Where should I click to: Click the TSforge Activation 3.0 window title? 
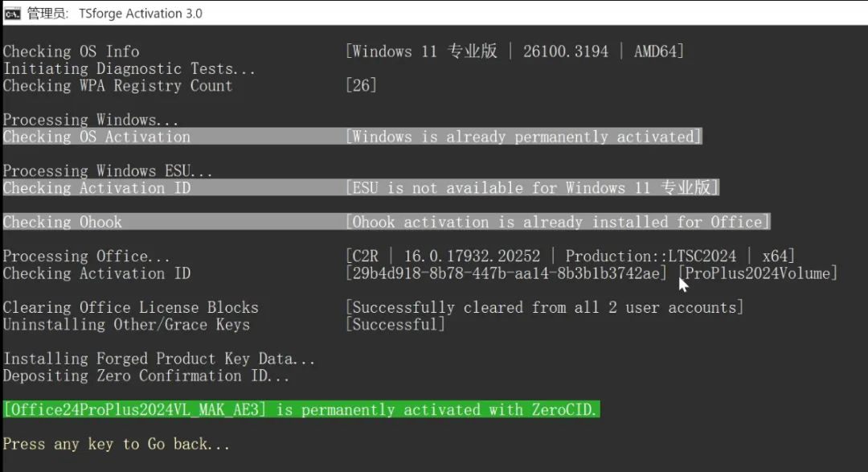(140, 13)
